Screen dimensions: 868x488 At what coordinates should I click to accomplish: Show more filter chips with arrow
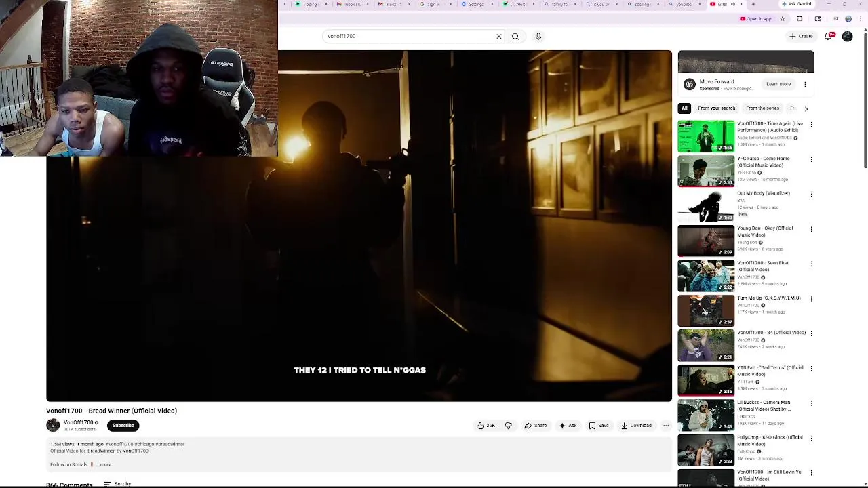tap(806, 108)
